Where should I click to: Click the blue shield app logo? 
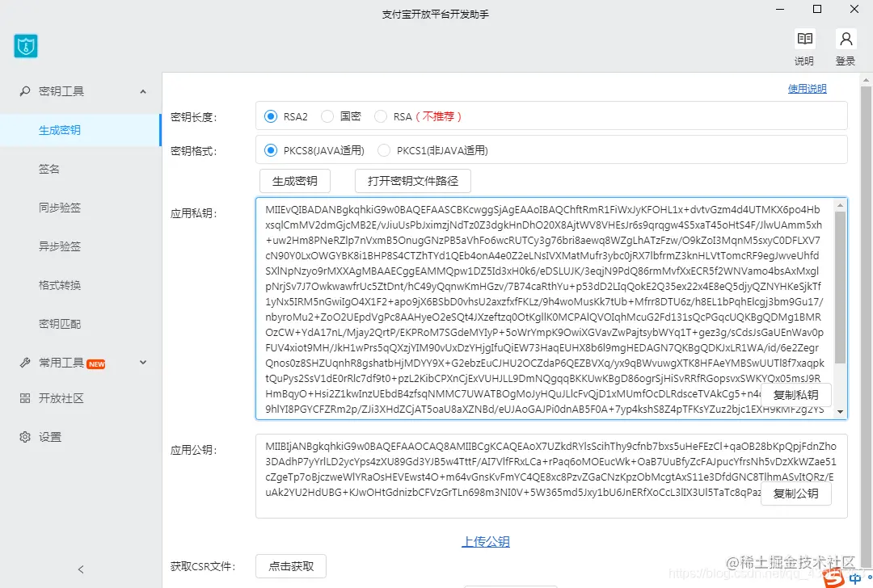point(26,46)
